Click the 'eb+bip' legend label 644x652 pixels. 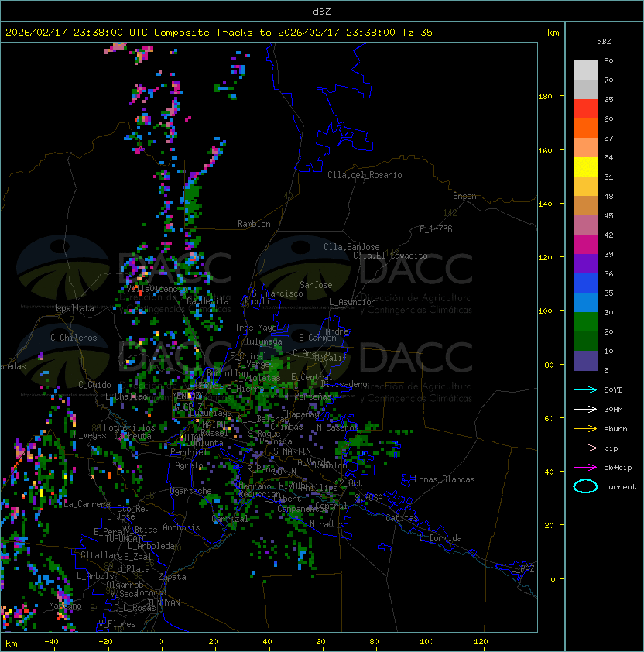coord(618,468)
